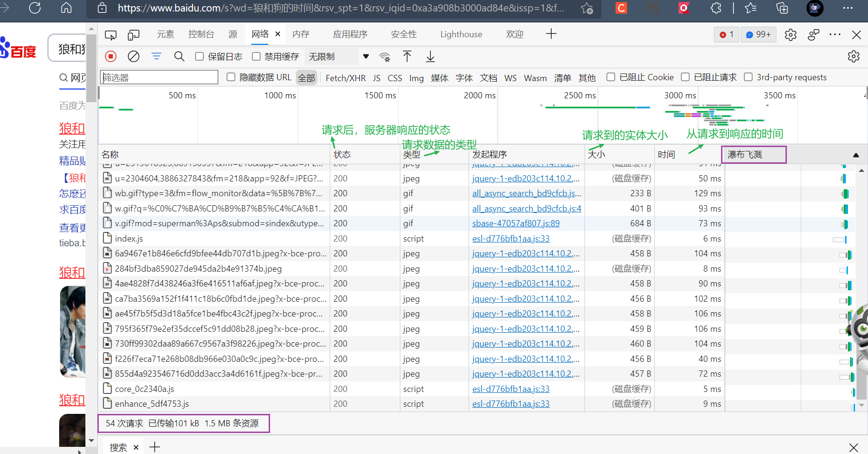Open the throttling dropdown 无限制

pyautogui.click(x=338, y=56)
